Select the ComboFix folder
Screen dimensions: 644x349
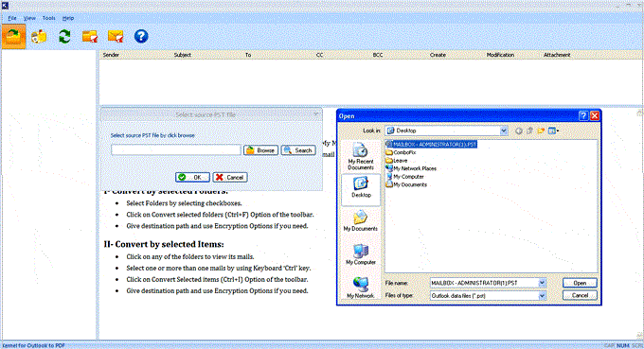(x=401, y=152)
